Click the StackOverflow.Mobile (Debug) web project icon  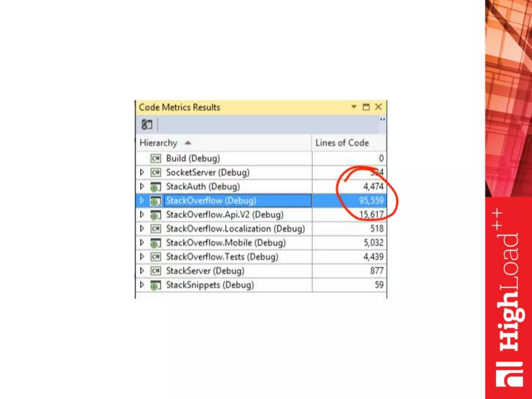156,243
